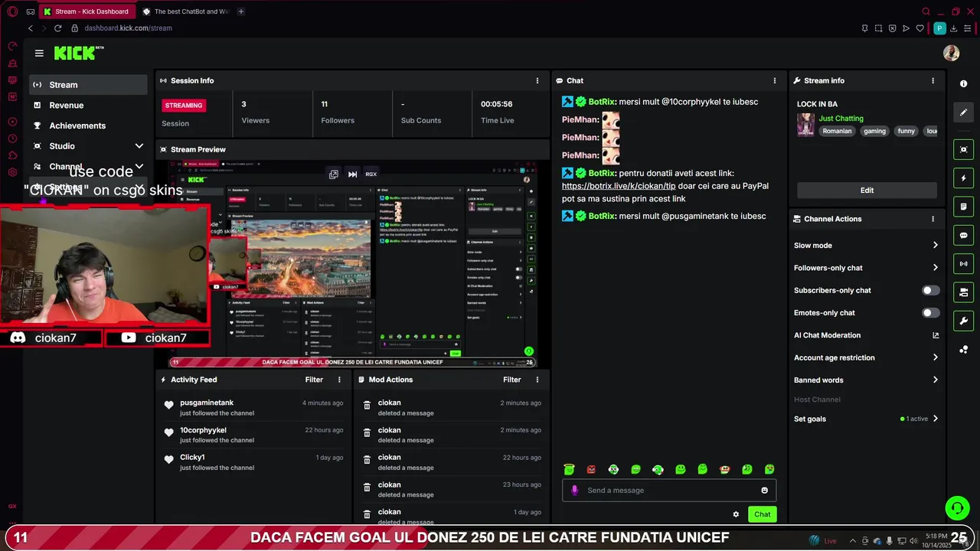Click the browser address bar URL
The height and width of the screenshot is (551, 980).
coord(128,28)
